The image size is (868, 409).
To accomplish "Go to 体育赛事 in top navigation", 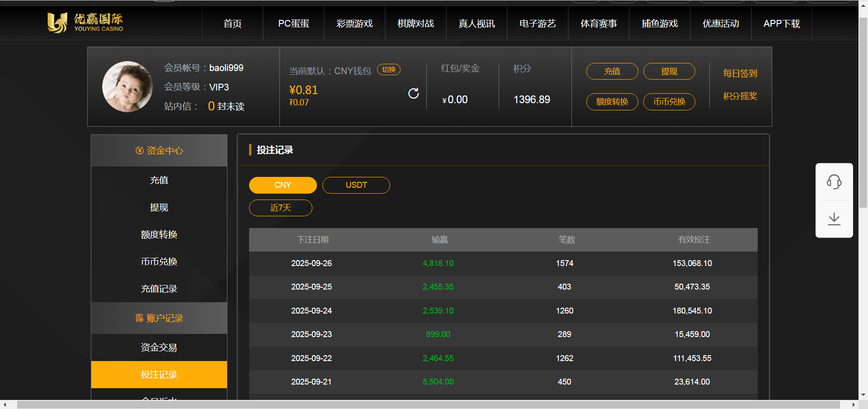I will (x=599, y=24).
